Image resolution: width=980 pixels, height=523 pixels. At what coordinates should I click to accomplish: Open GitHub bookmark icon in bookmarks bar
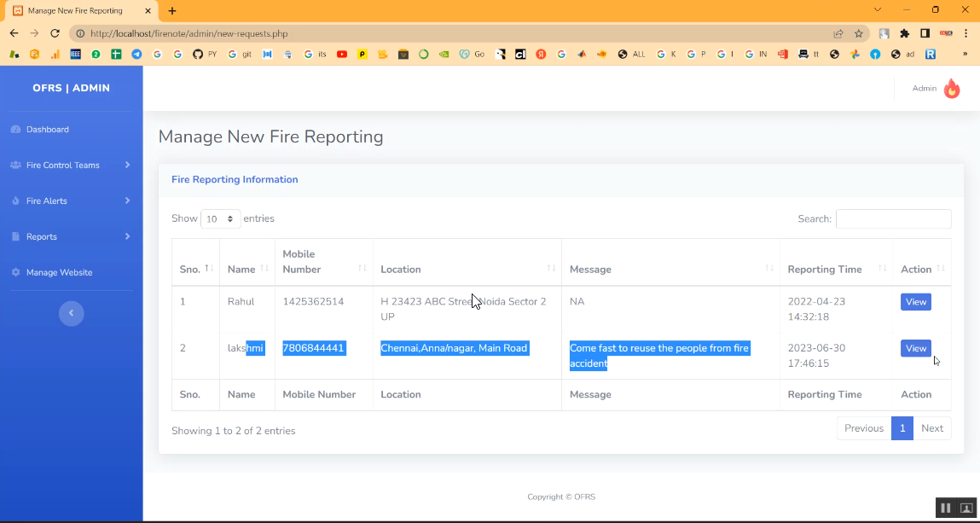(198, 54)
